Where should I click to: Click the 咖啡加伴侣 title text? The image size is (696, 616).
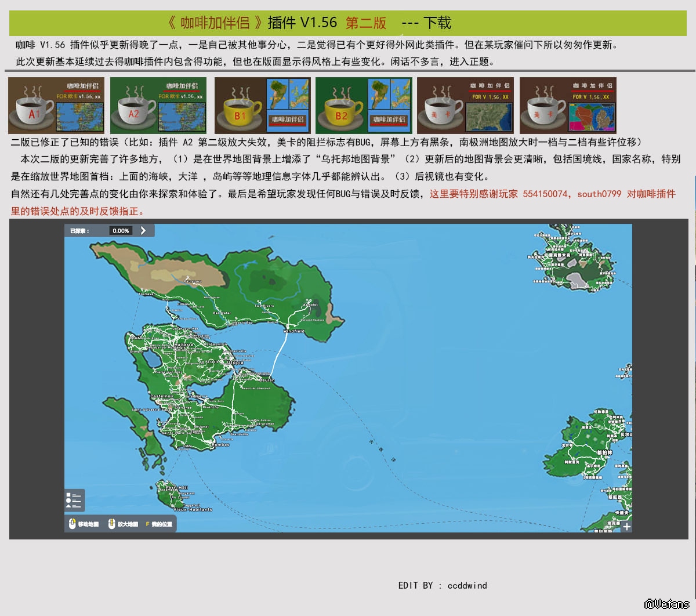(215, 23)
